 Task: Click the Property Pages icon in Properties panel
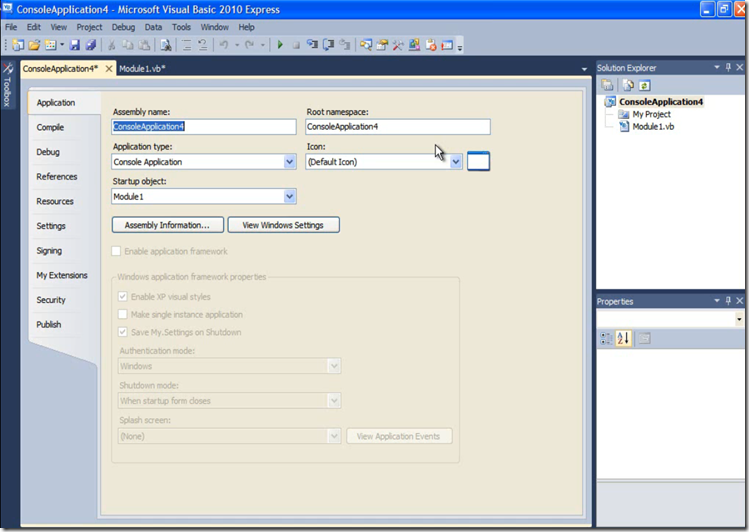coord(644,339)
